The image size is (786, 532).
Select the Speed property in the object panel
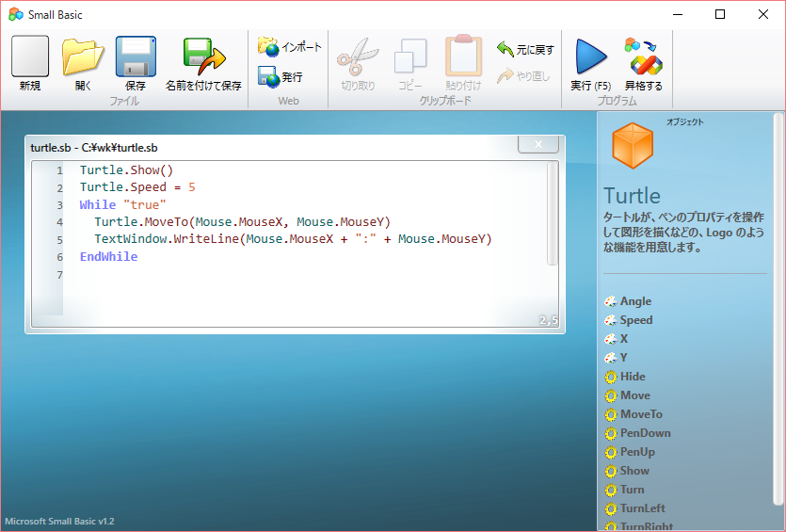coord(635,320)
